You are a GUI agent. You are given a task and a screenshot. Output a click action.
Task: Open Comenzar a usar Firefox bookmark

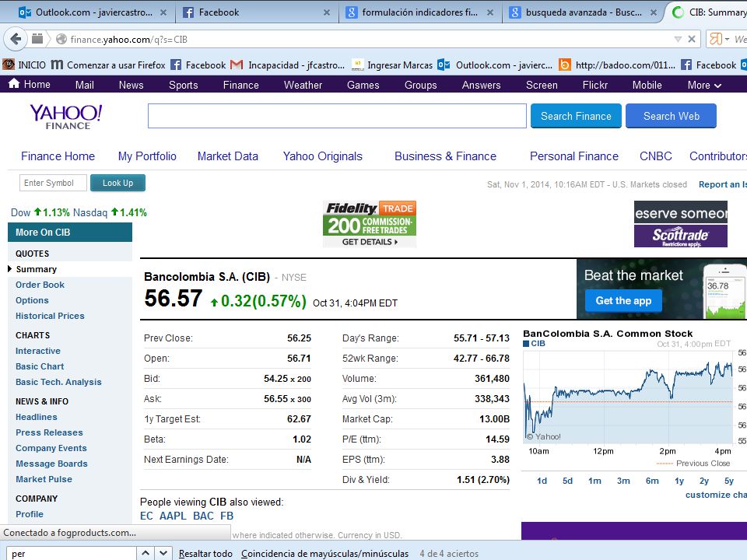(x=108, y=65)
